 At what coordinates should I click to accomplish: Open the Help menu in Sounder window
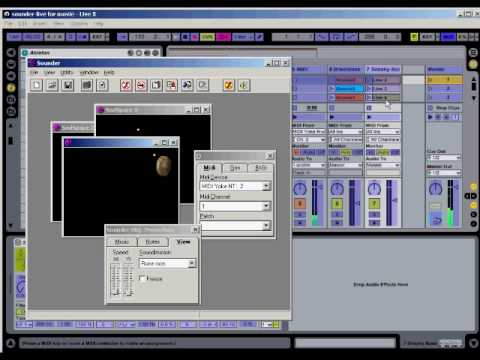tap(109, 72)
